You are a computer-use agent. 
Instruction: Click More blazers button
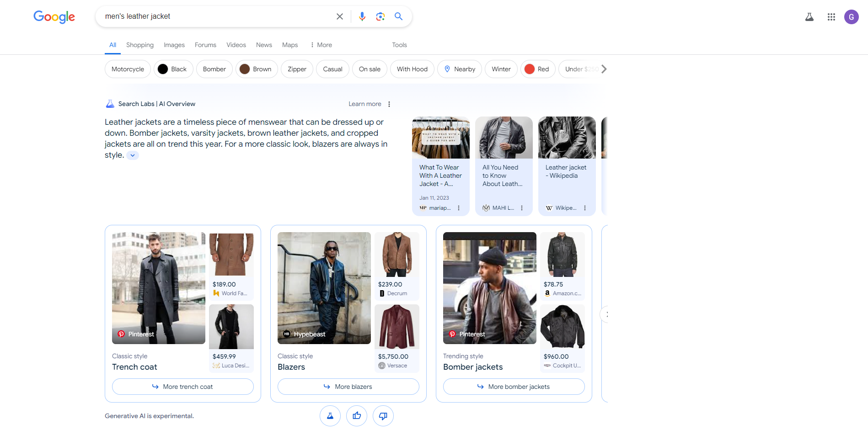[x=348, y=387]
